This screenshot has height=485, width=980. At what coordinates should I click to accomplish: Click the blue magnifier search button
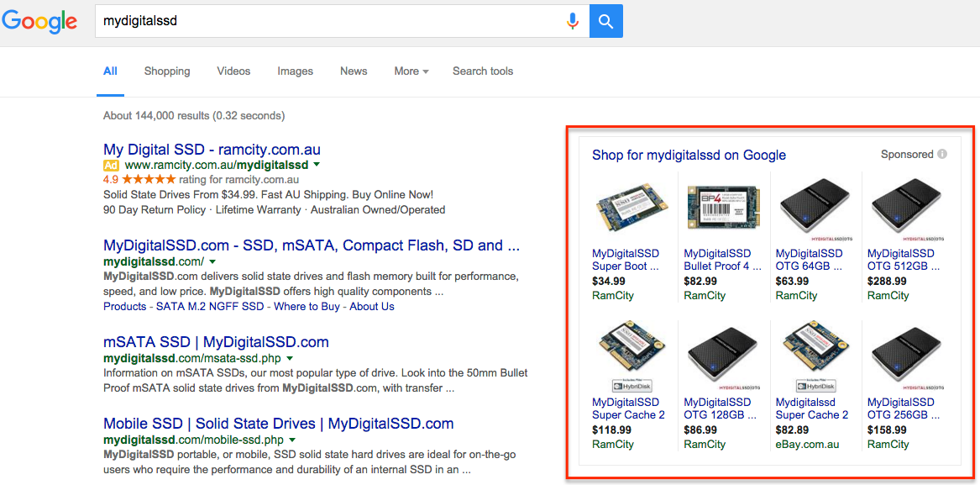tap(605, 21)
